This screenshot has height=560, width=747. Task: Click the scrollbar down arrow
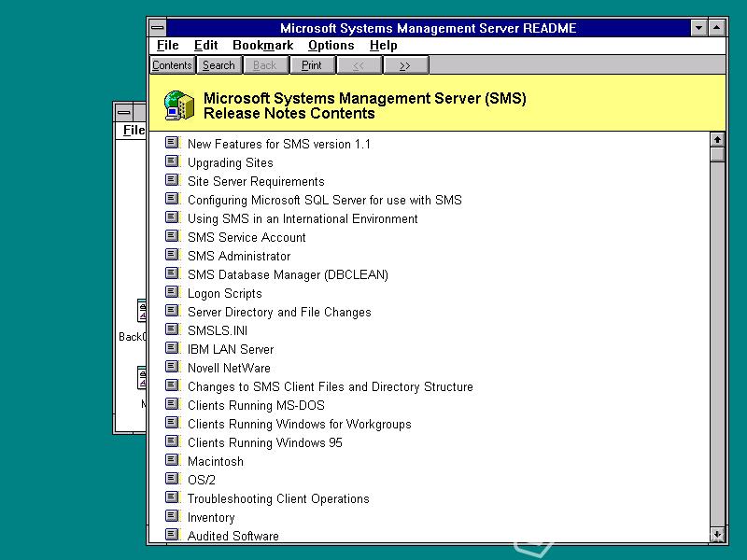717,534
